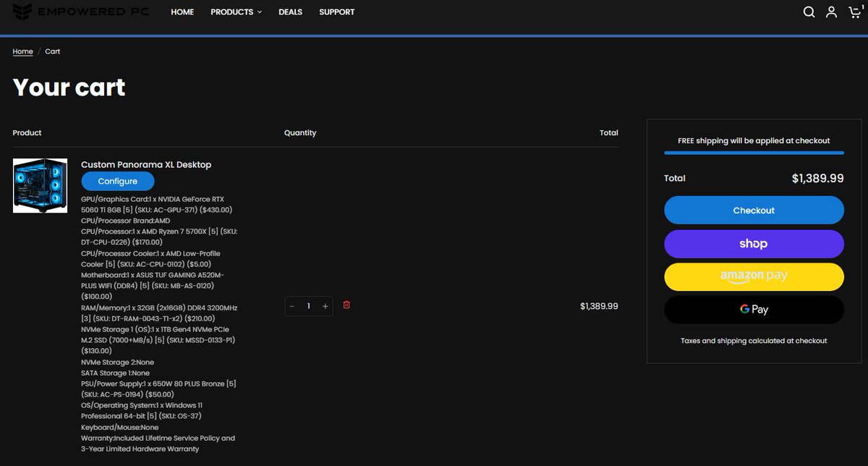868x466 pixels.
Task: Click the $1,389.99 summary total amount
Action: tap(817, 178)
